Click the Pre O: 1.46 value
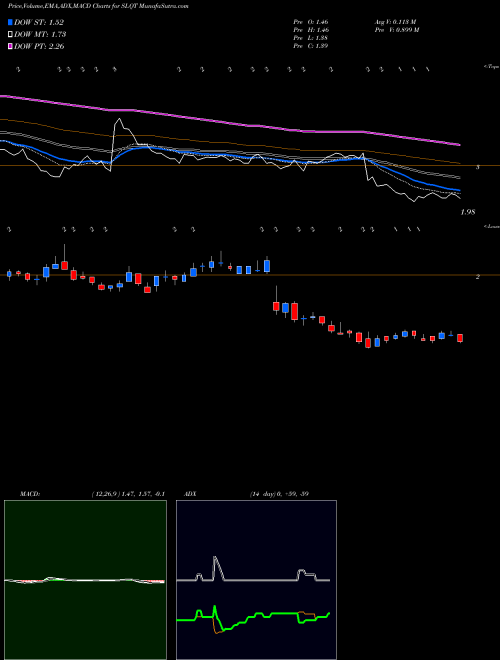500x660 pixels. pyautogui.click(x=311, y=22)
